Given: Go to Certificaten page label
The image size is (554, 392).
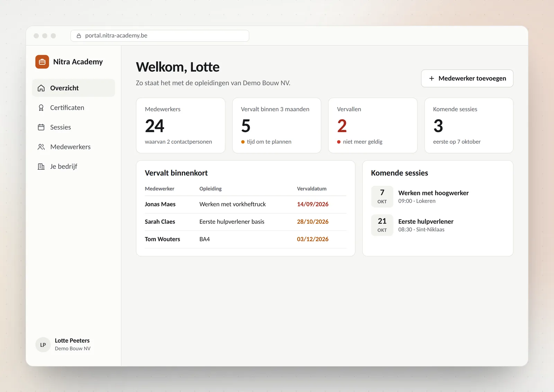Looking at the screenshot, I should click(x=67, y=108).
